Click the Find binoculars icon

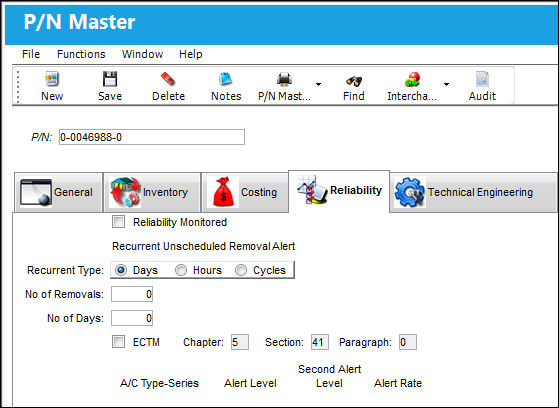353,81
